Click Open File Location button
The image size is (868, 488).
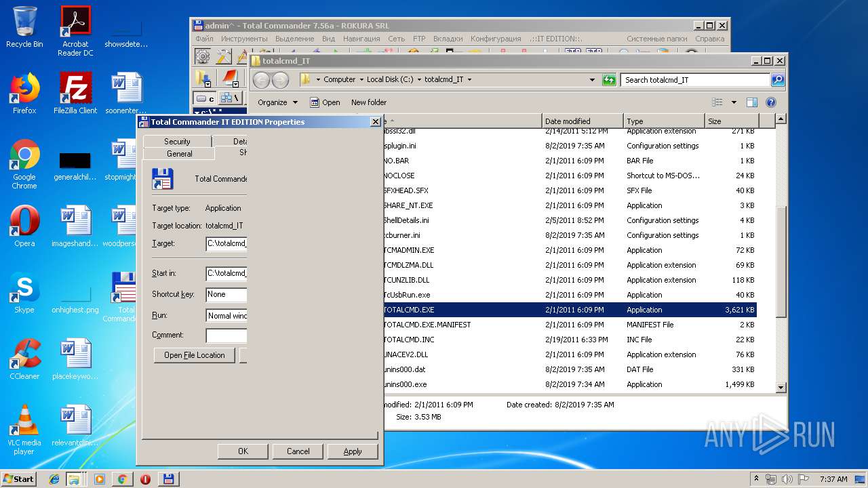pos(195,355)
